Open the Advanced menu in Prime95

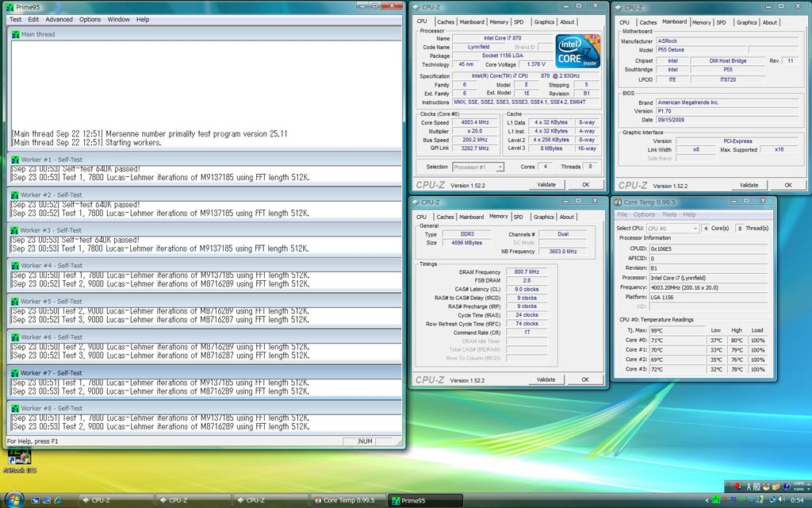(59, 19)
